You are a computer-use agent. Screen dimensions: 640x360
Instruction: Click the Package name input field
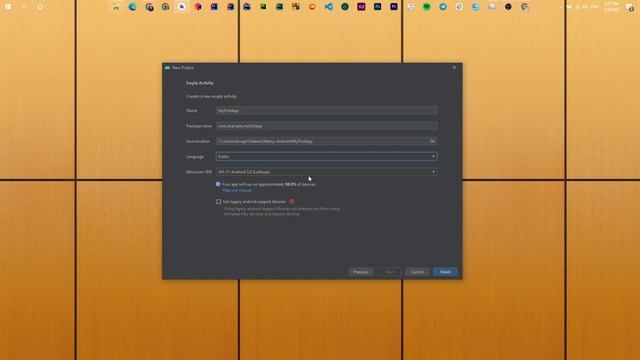click(327, 126)
